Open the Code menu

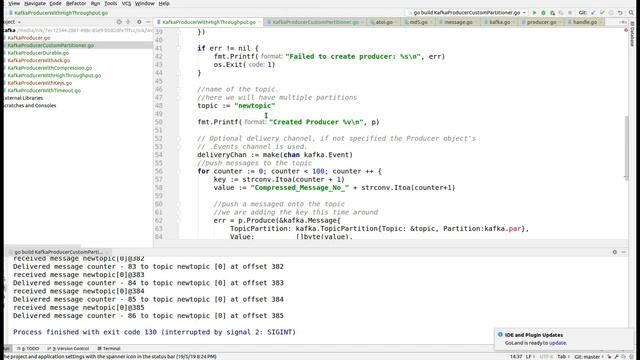55,3
